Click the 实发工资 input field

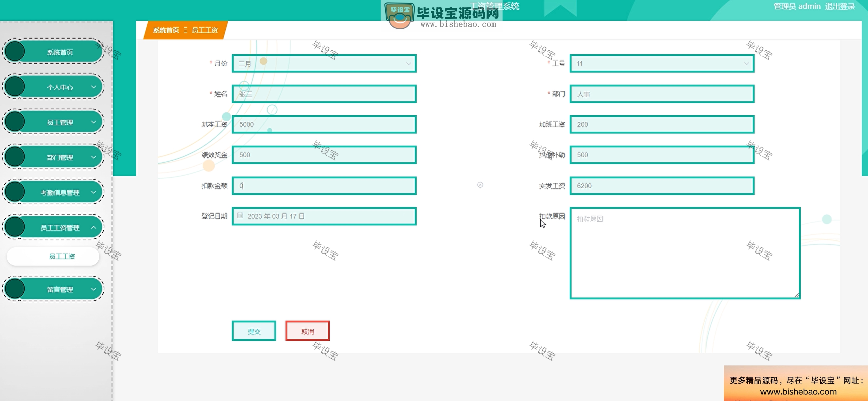[x=662, y=186]
